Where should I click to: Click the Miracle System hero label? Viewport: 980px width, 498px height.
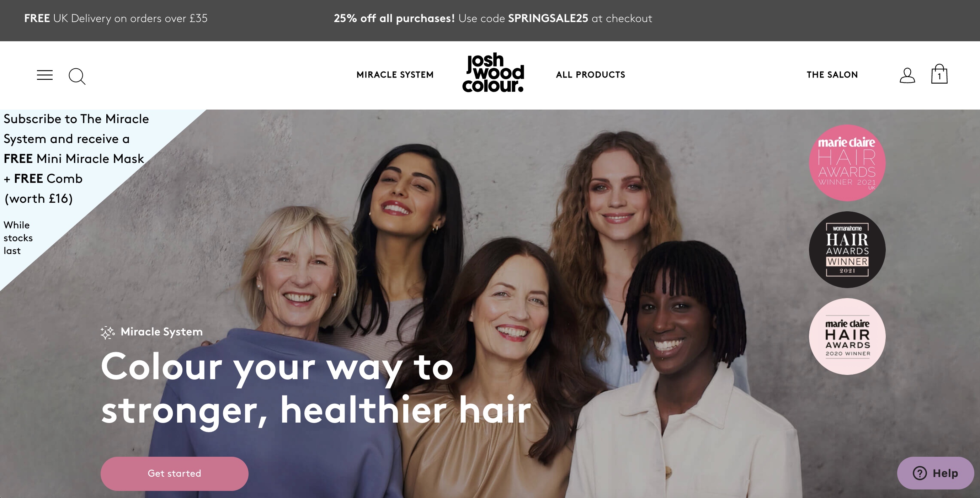(x=161, y=332)
